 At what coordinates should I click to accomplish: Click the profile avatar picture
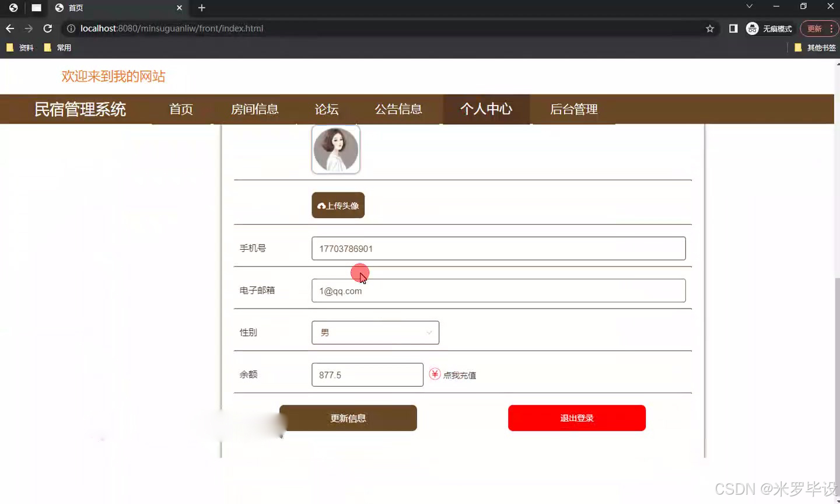336,149
